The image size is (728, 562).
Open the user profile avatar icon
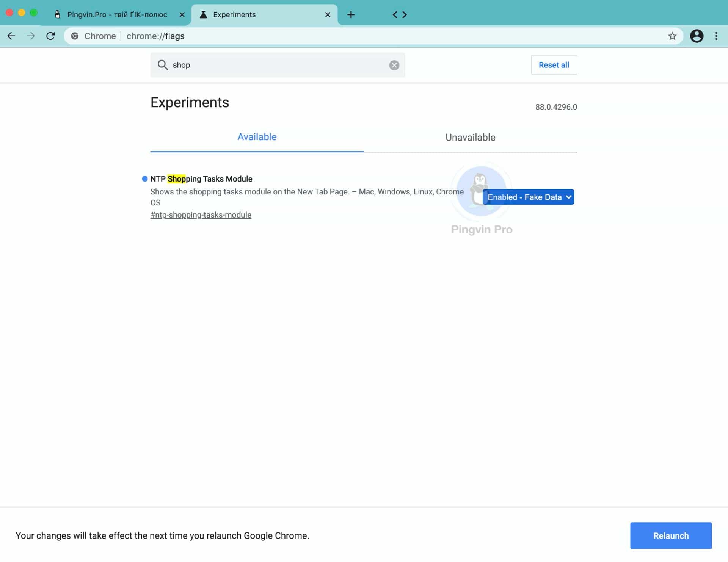[x=696, y=36]
